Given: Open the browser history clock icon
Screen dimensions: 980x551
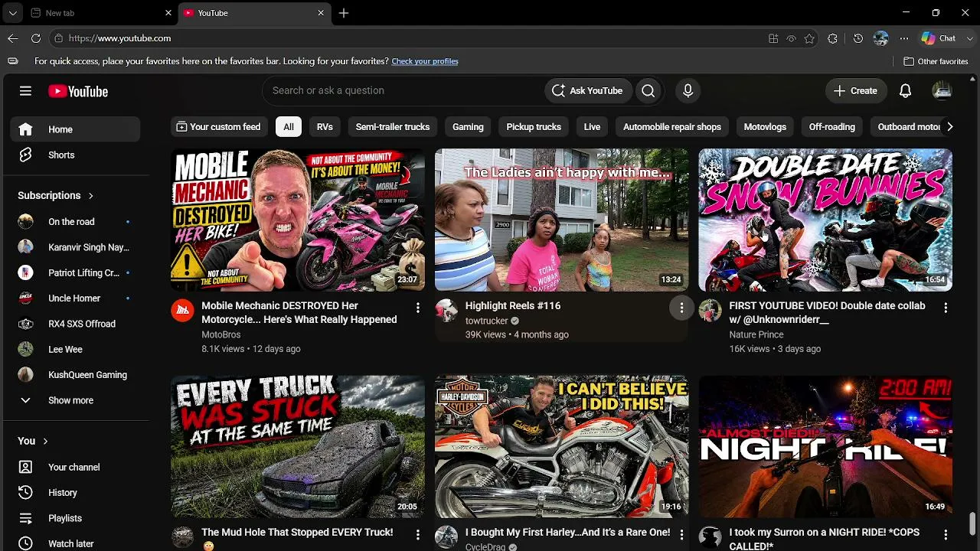Looking at the screenshot, I should 857,38.
